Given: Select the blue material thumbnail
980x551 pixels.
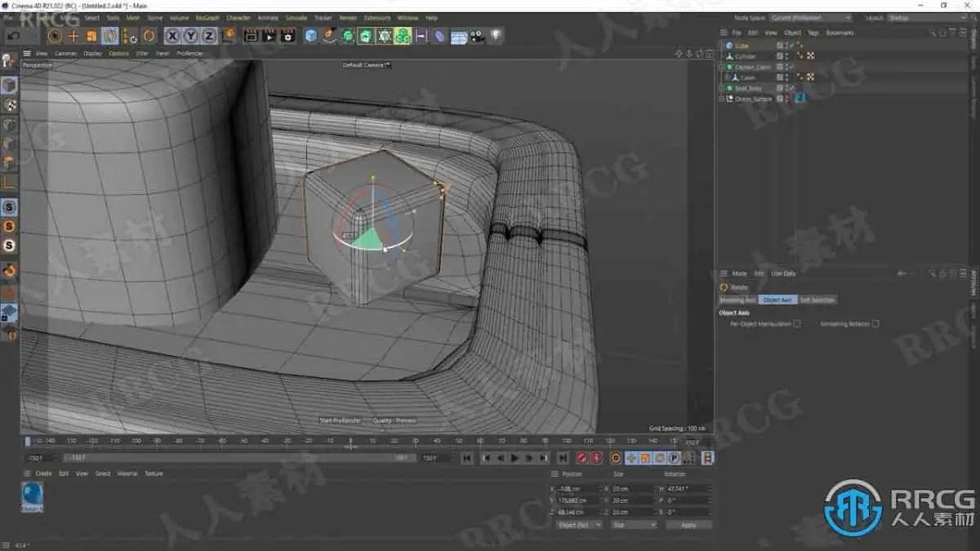Looking at the screenshot, I should 33,495.
